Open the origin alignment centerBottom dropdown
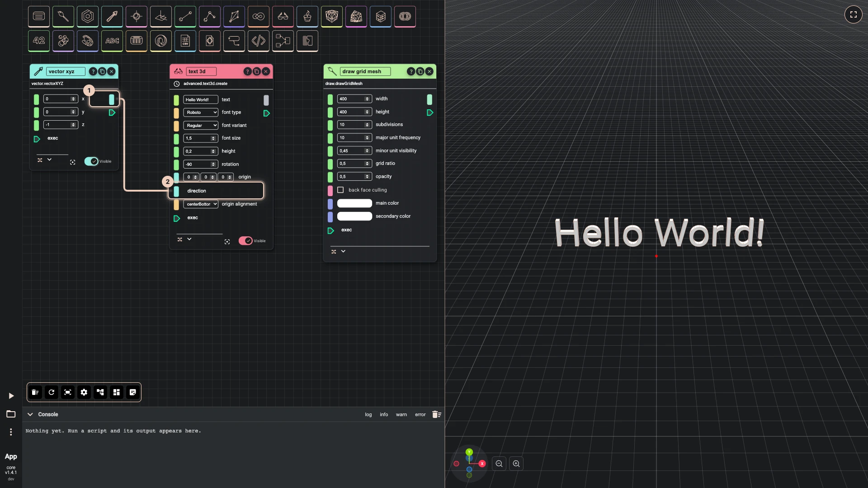 point(201,204)
